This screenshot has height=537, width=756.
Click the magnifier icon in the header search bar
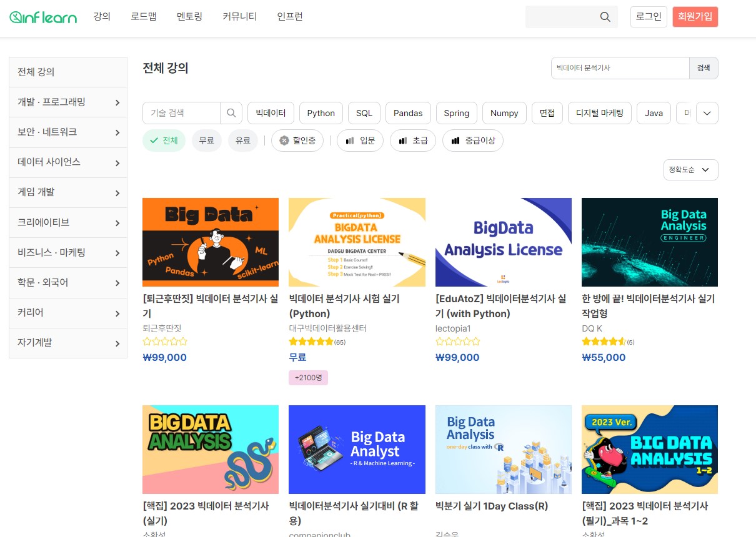[x=604, y=17]
